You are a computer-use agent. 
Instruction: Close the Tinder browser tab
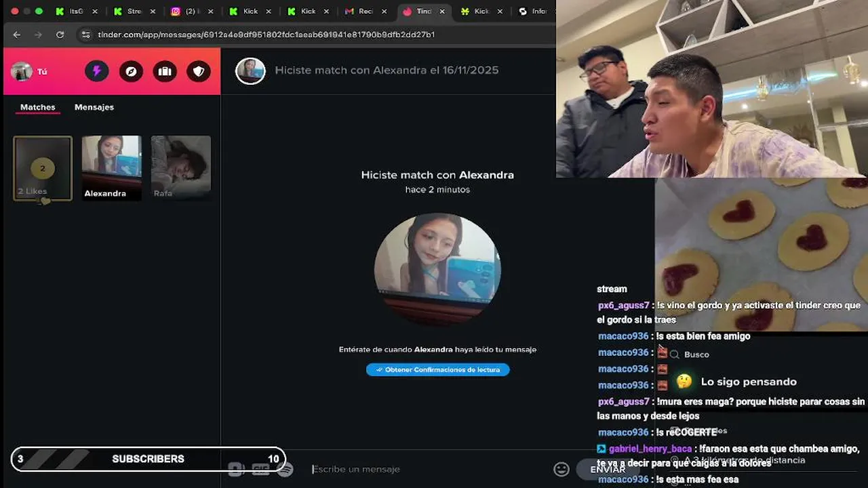(x=441, y=12)
